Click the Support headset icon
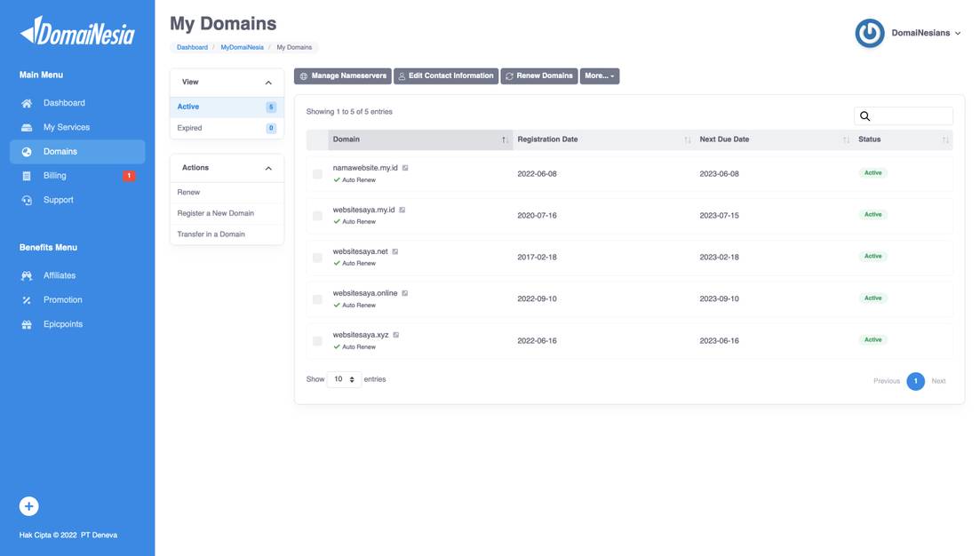The width and height of the screenshot is (980, 556). coord(28,199)
